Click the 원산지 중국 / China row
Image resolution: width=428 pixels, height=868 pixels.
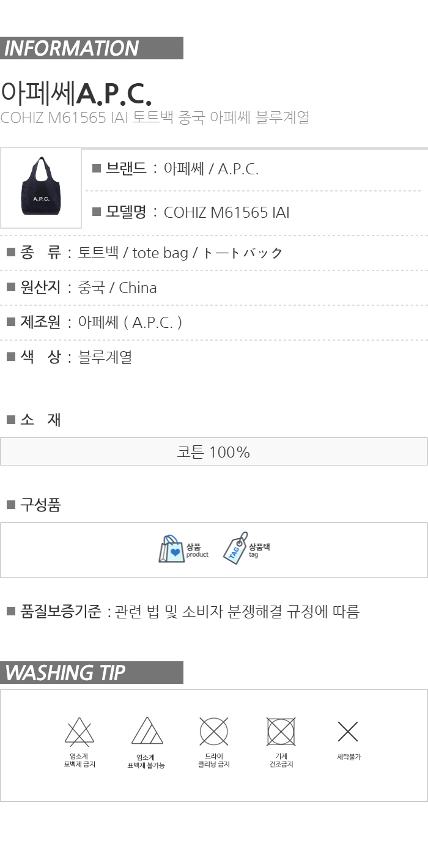pos(214,287)
